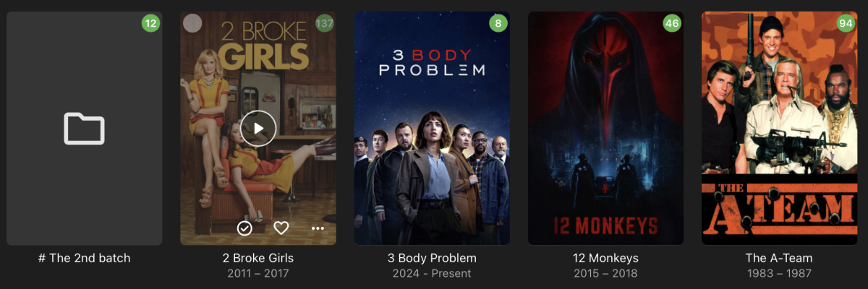Click the 94 badge on The A-Team

(846, 23)
